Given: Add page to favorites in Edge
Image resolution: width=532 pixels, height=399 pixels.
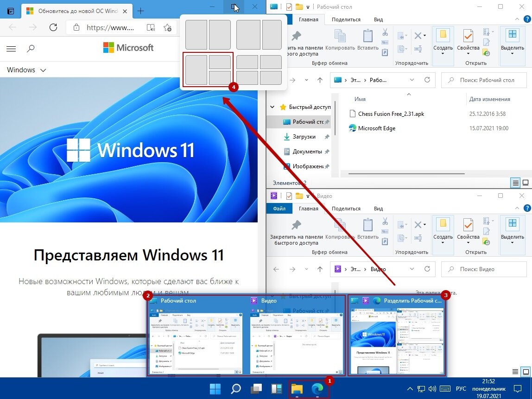Looking at the screenshot, I should coord(167,27).
